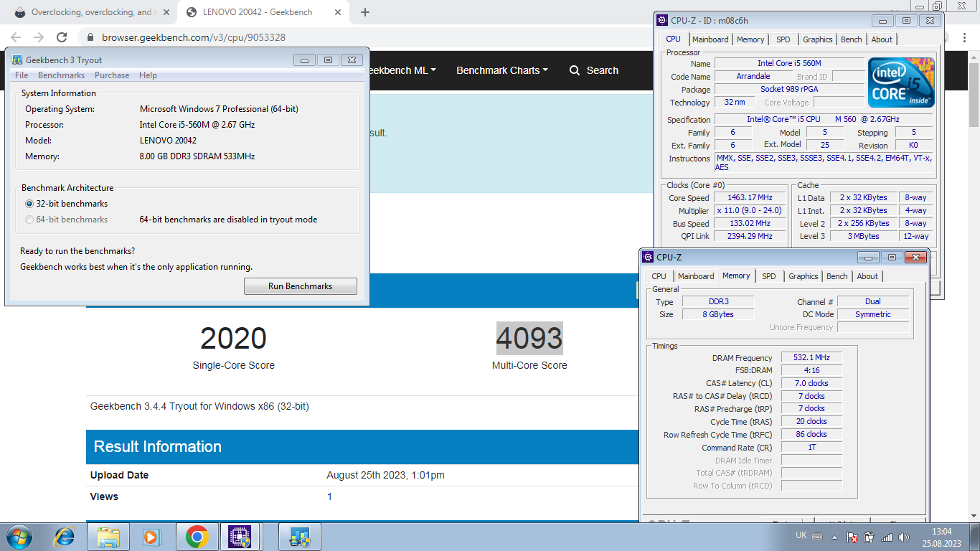The image size is (980, 551).
Task: Open CPU tab in front CPU-Z window
Action: pyautogui.click(x=659, y=276)
